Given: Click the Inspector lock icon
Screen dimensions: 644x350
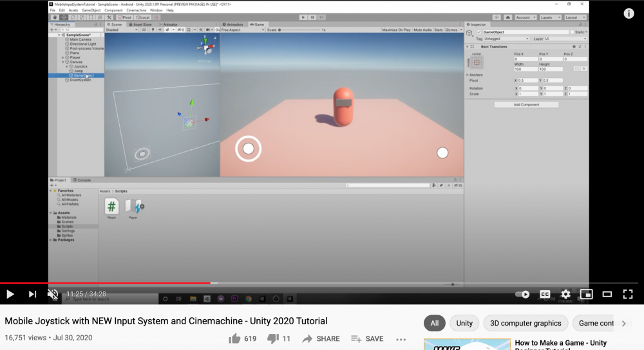Looking at the screenshot, I should pos(580,24).
